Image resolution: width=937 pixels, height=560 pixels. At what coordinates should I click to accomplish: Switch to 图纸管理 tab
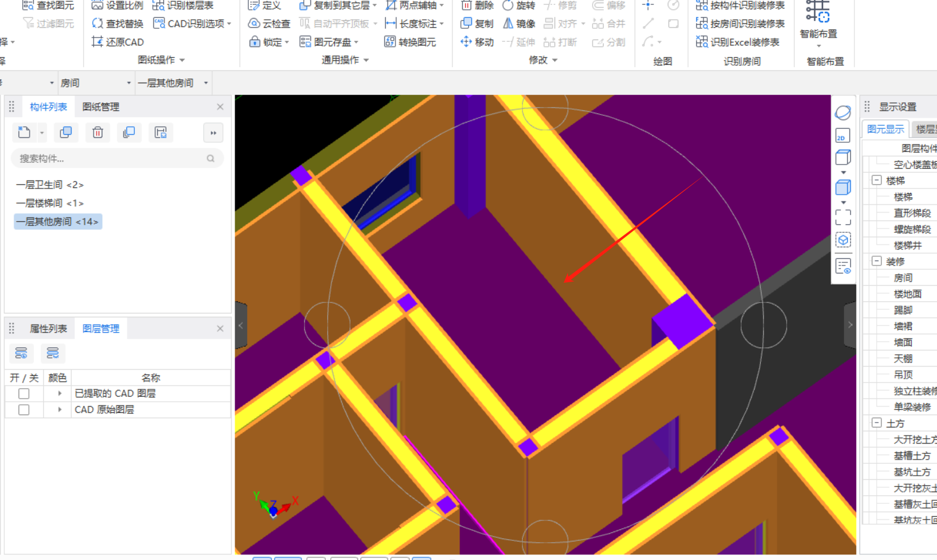pos(101,107)
